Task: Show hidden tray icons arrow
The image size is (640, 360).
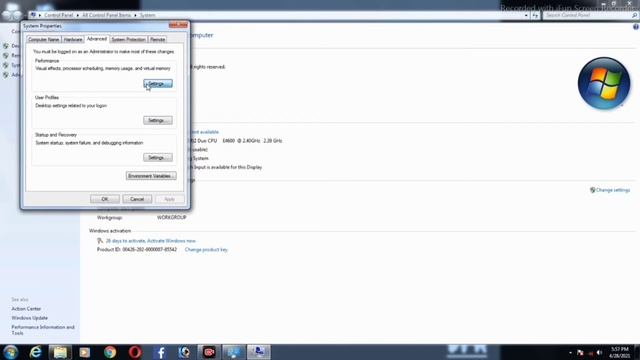Action: point(570,353)
